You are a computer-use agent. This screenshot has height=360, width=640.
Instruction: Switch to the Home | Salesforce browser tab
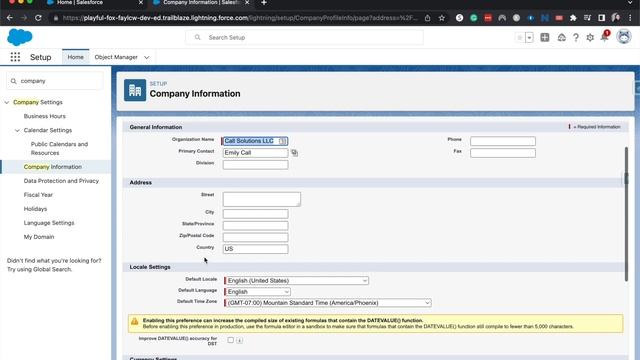[93, 3]
